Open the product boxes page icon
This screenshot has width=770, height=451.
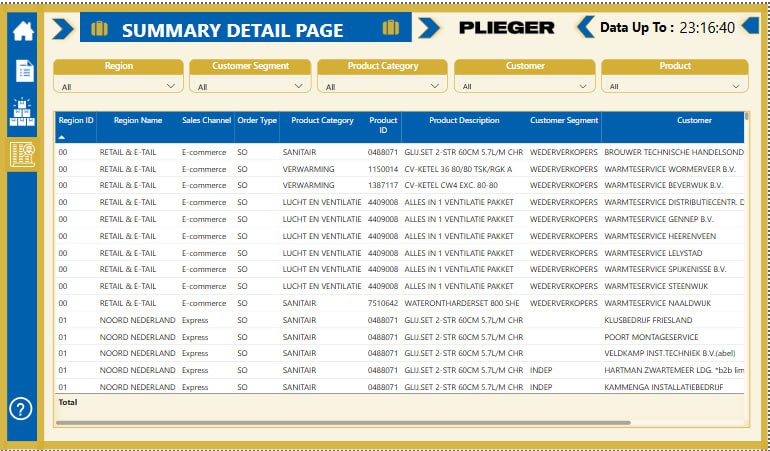click(22, 111)
